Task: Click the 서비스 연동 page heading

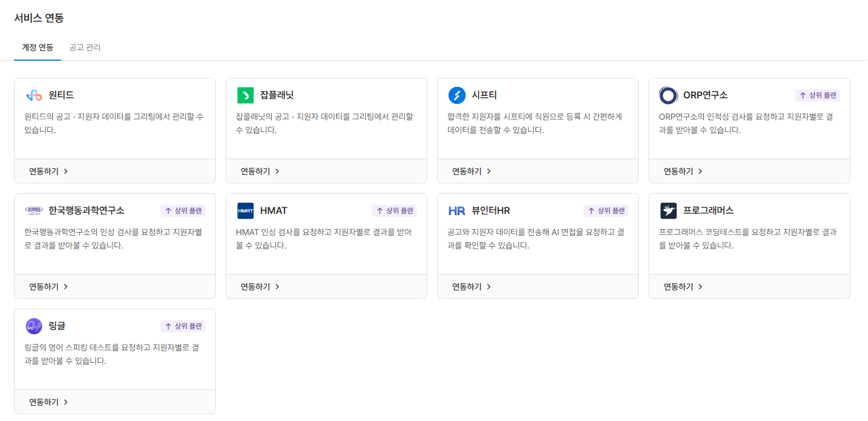Action: (39, 18)
